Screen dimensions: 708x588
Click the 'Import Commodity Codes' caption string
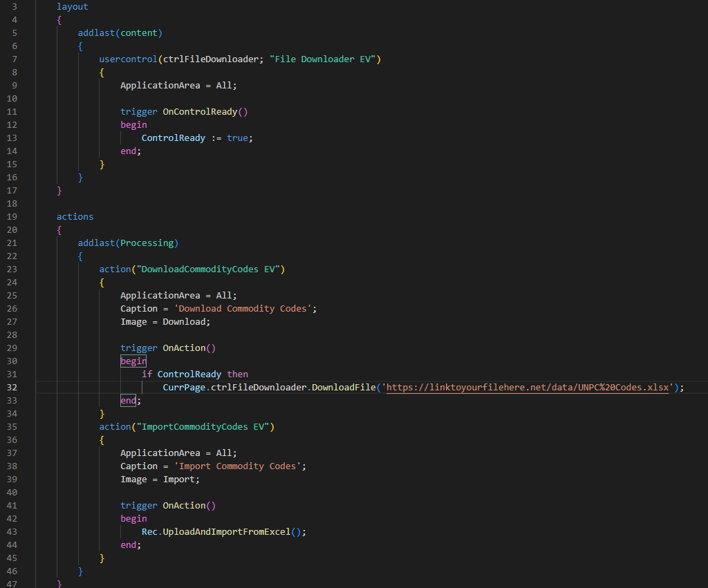pos(238,466)
